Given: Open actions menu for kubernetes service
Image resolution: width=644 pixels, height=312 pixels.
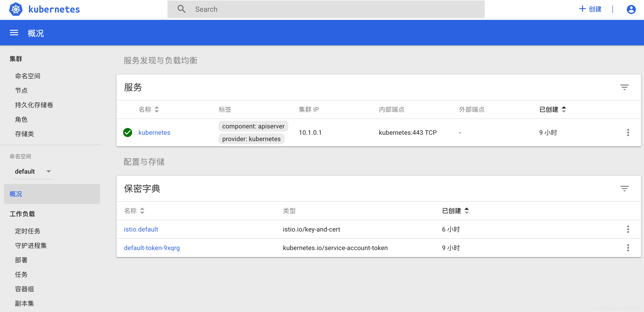Looking at the screenshot, I should (628, 132).
